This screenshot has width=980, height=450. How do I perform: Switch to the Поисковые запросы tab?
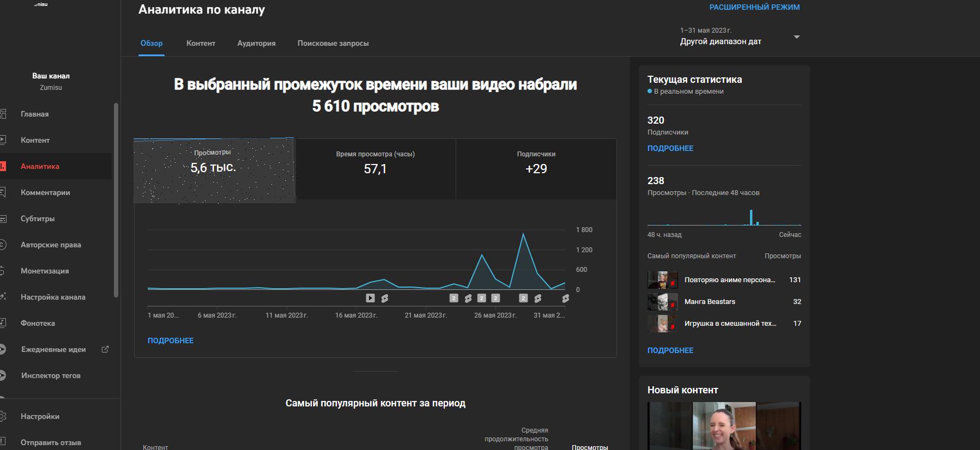point(333,43)
